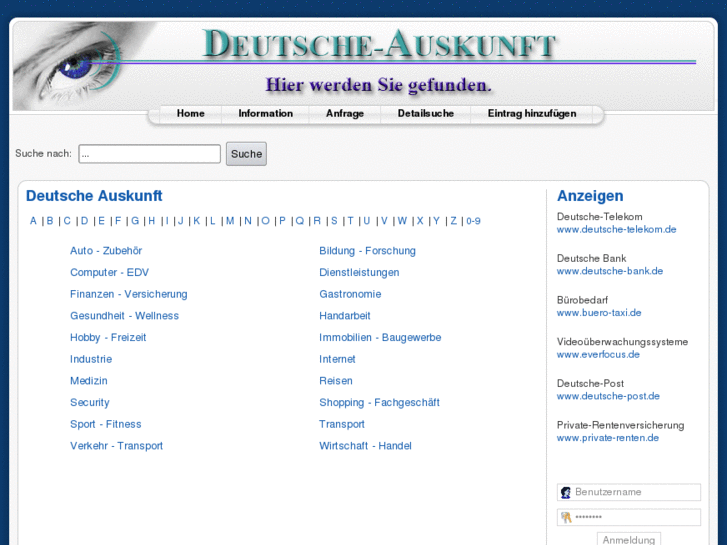Filter by letter R
The height and width of the screenshot is (545, 727).
pos(317,221)
